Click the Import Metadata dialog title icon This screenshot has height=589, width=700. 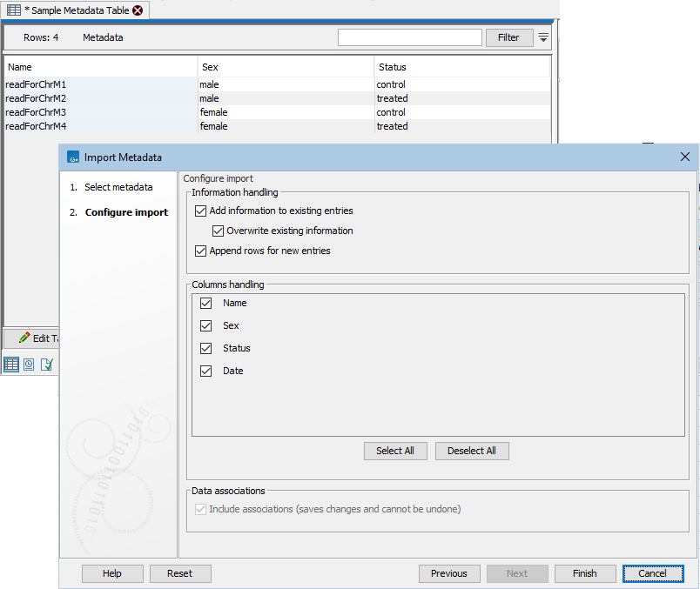(x=71, y=157)
